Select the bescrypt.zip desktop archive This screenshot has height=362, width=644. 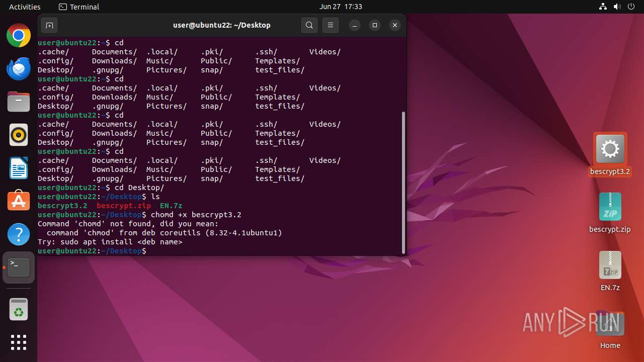[610, 213]
